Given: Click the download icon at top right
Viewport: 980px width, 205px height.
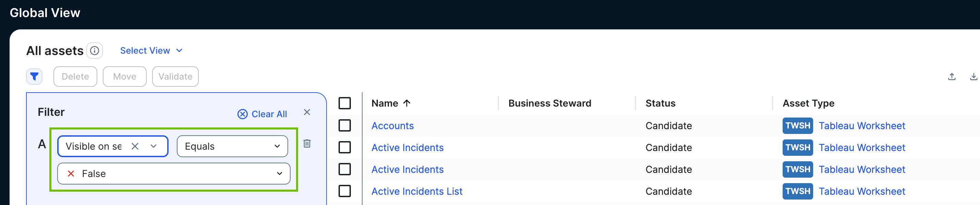Looking at the screenshot, I should (x=973, y=77).
